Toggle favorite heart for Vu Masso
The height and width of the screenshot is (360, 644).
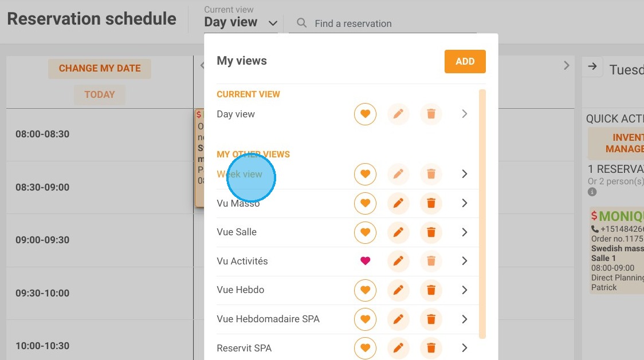pyautogui.click(x=365, y=203)
